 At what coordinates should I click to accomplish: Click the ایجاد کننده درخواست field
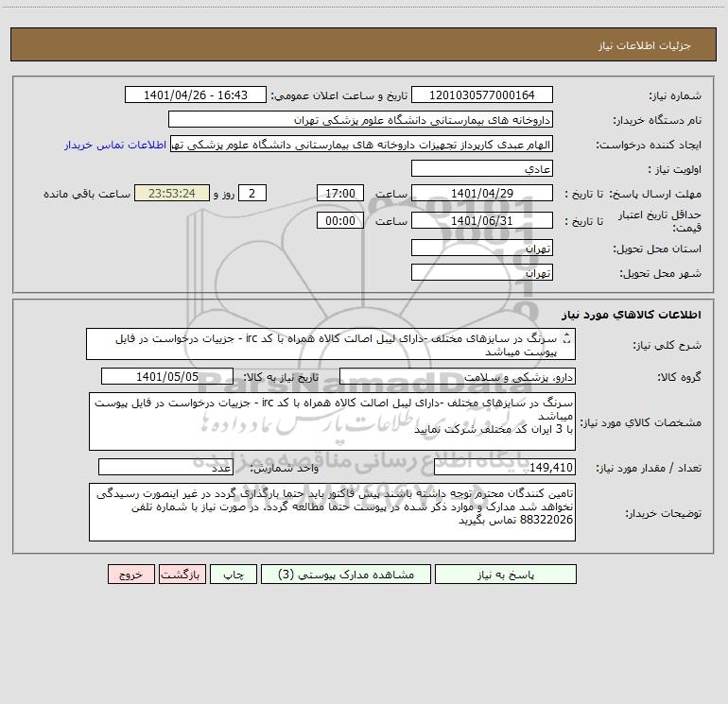point(362,145)
